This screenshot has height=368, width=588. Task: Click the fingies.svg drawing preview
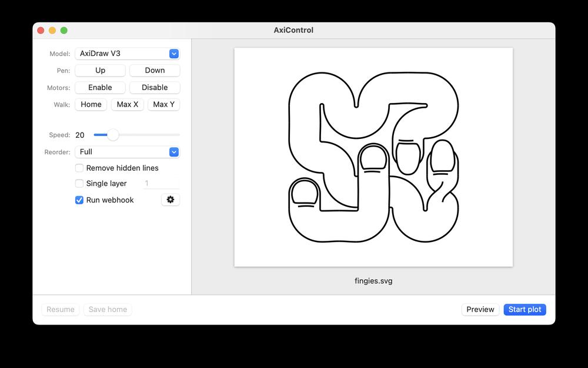373,157
